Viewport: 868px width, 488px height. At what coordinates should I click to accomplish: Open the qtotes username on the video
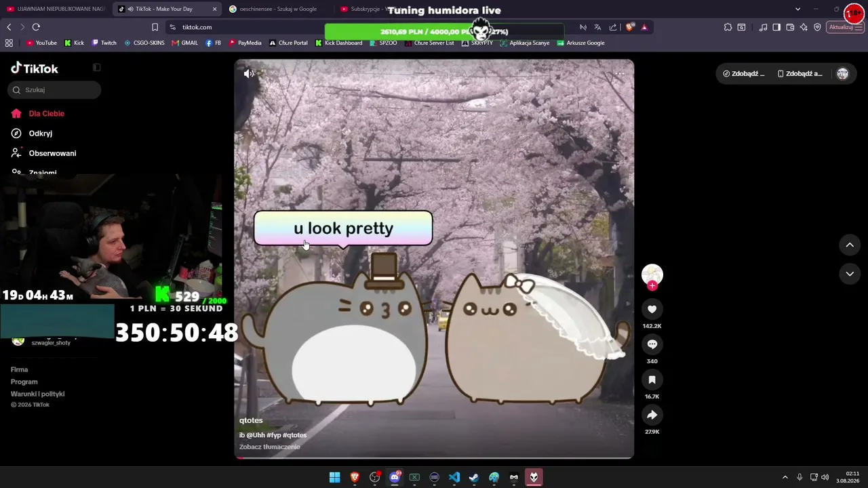(251, 420)
